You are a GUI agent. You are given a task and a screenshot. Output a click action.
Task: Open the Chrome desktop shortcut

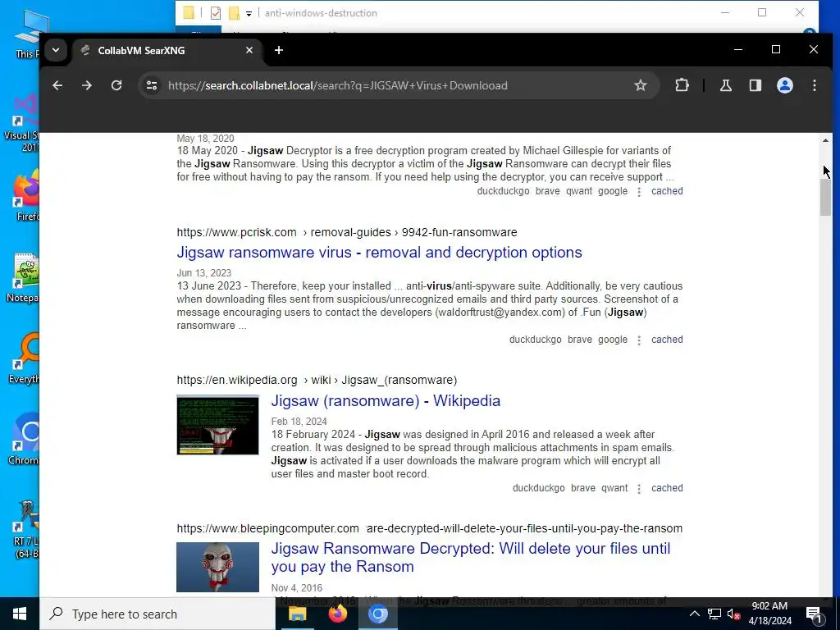(25, 440)
